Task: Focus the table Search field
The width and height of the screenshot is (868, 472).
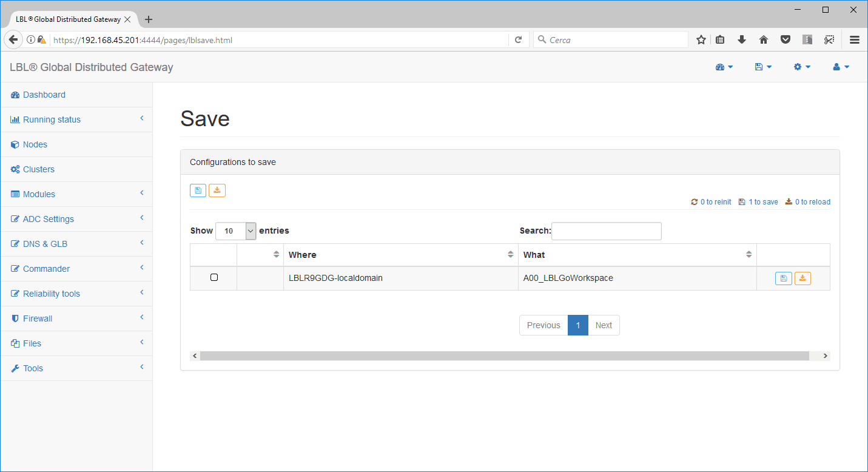Action: [607, 231]
